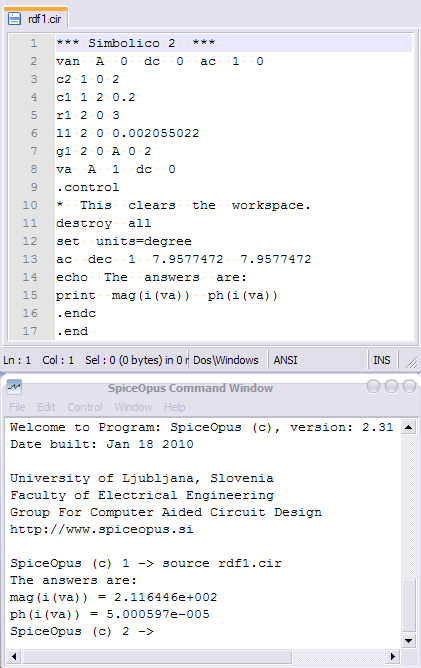
Task: Open the Window menu in SpiceOpus
Action: point(133,407)
